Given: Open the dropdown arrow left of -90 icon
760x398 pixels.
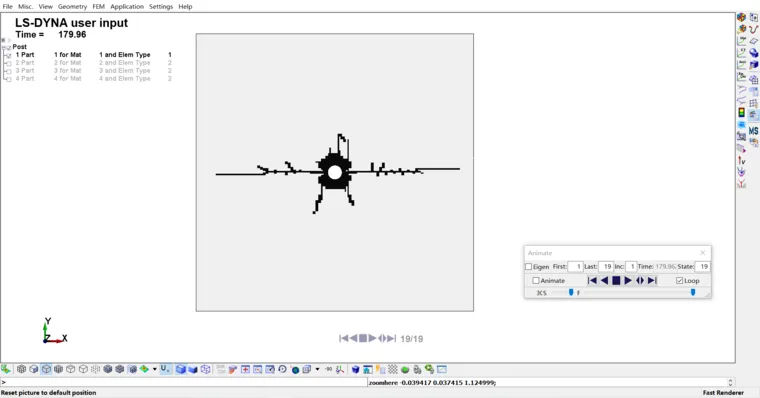Looking at the screenshot, I should [317, 369].
